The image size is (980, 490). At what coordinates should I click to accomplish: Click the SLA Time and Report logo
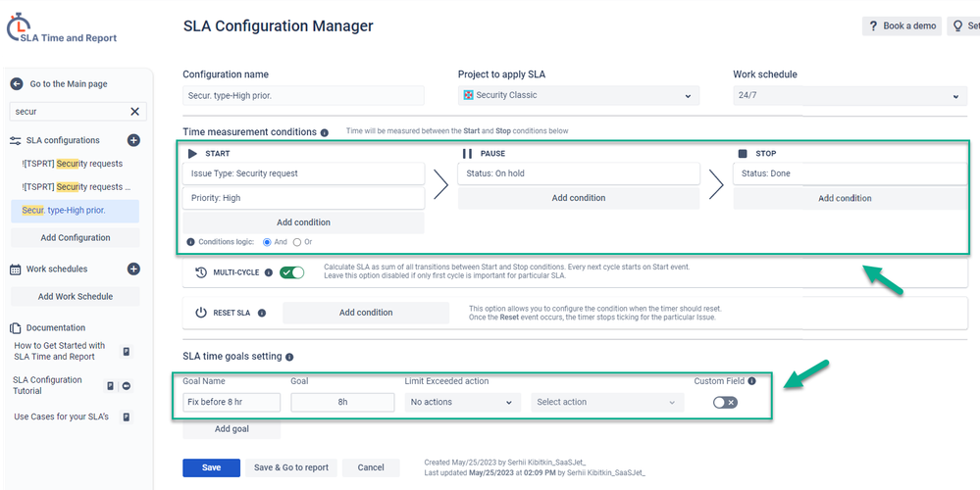(61, 28)
